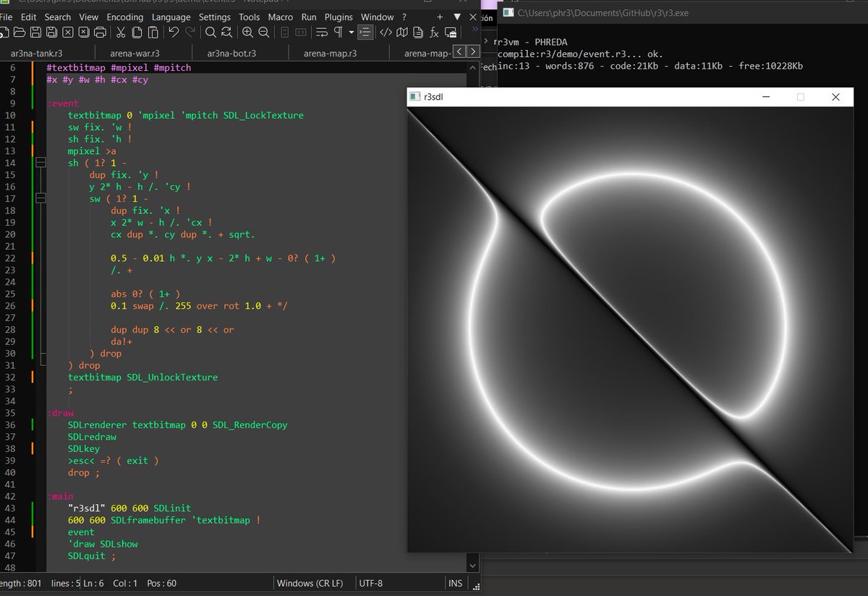This screenshot has width=868, height=596.
Task: Switch to the arena-map.r3 tab
Action: click(330, 53)
